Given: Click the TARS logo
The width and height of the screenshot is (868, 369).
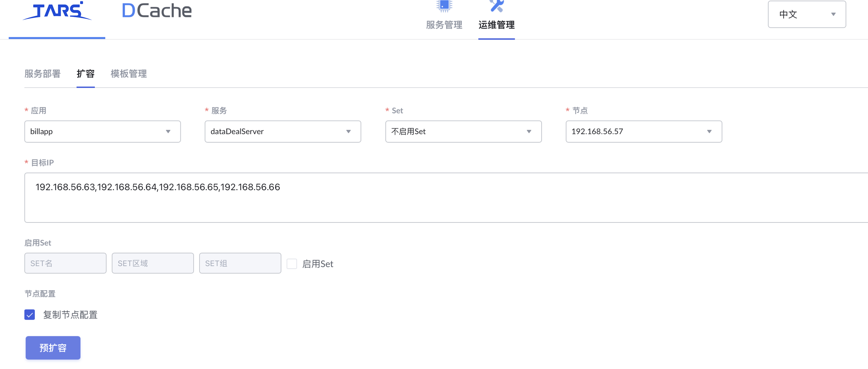Looking at the screenshot, I should click(57, 11).
